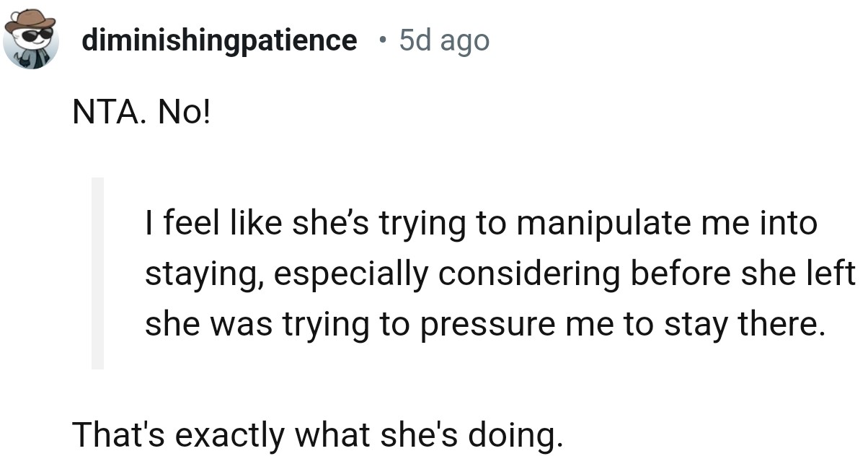Click the "NTA. No!" comment text
868x464 pixels.
(x=141, y=115)
